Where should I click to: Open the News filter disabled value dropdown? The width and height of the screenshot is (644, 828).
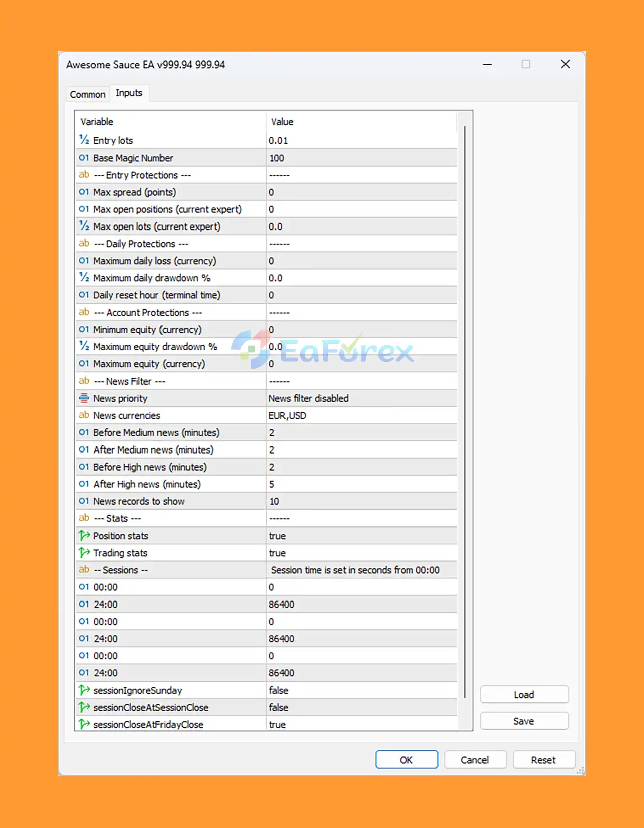click(362, 398)
